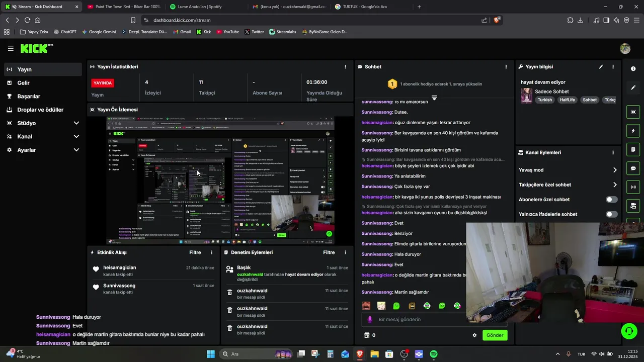Toggle lightning bolt activity icon in right sidebar
Screen dimensions: 644x362
pos(633,131)
